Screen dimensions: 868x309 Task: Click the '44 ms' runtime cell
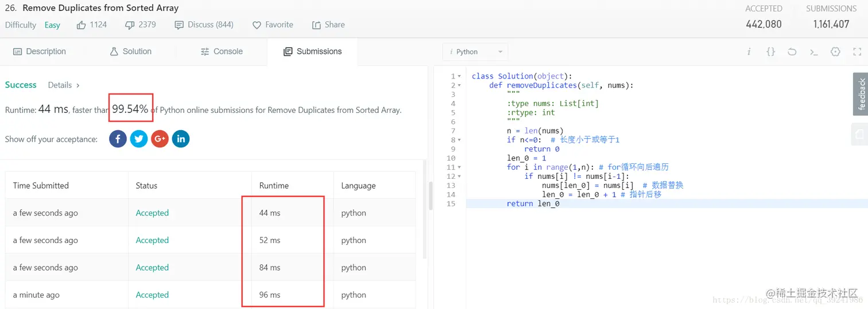click(270, 213)
